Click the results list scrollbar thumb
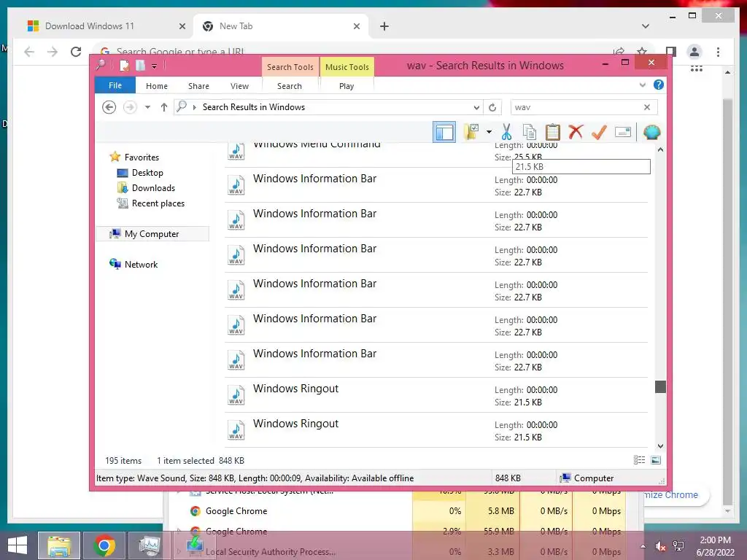This screenshot has width=747, height=560. pos(660,386)
